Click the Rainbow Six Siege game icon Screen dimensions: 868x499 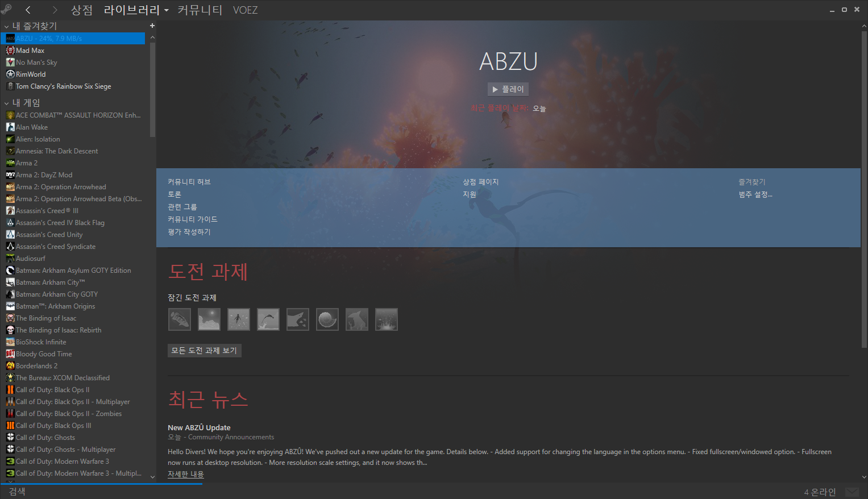click(x=10, y=86)
